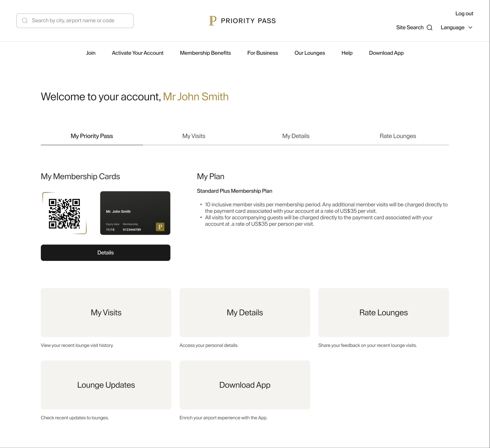The image size is (490, 448).
Task: Click the black Mr. John Smith membership card
Action: (135, 213)
